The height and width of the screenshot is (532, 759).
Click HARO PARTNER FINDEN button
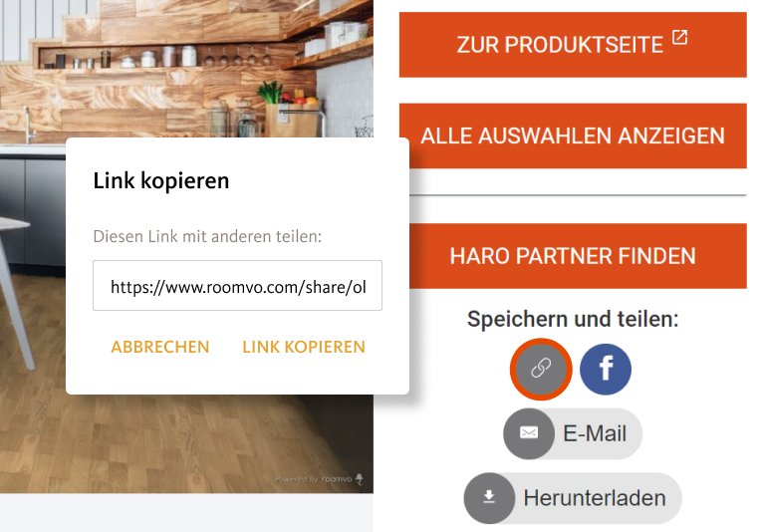point(573,256)
